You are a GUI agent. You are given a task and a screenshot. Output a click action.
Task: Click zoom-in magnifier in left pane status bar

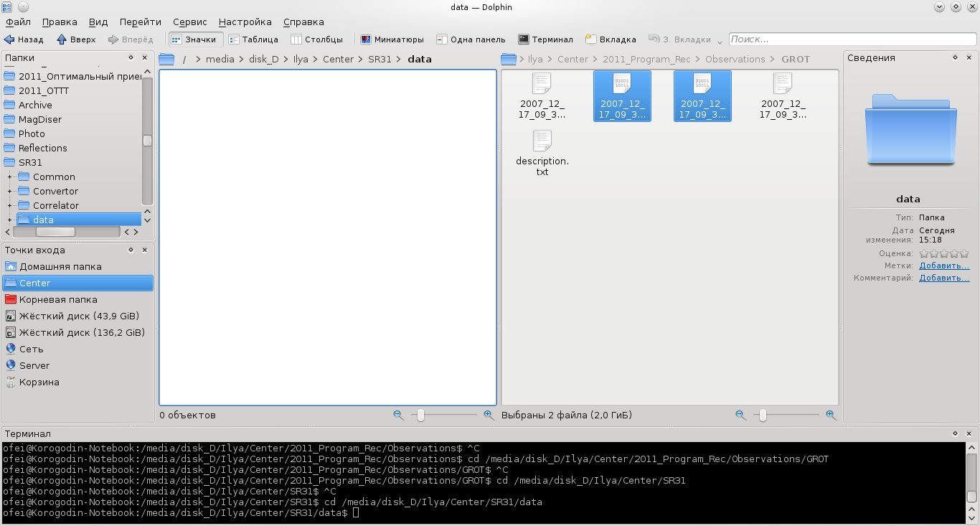[489, 415]
